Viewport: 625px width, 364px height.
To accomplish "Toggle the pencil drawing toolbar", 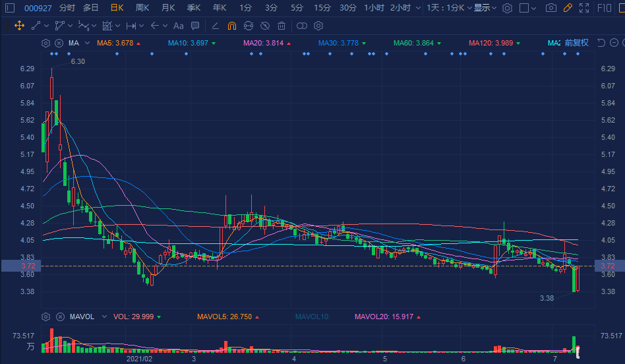I will tap(568, 8).
